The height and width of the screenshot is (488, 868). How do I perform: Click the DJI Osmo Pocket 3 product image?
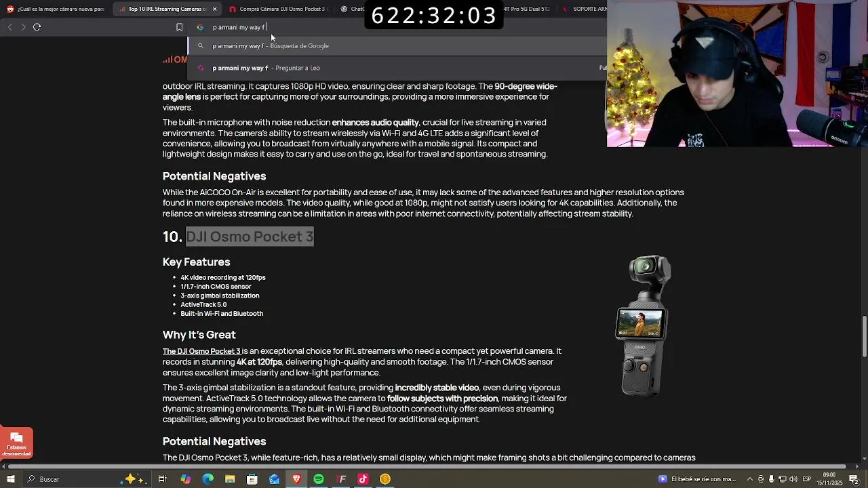pos(644,326)
